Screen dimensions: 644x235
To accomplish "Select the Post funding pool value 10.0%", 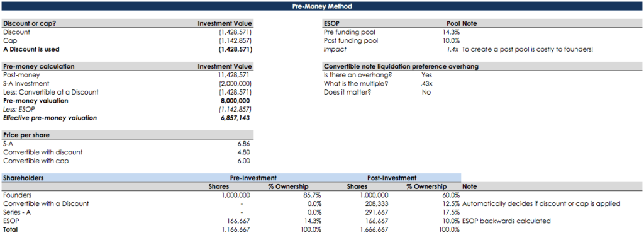I will 451,41.
